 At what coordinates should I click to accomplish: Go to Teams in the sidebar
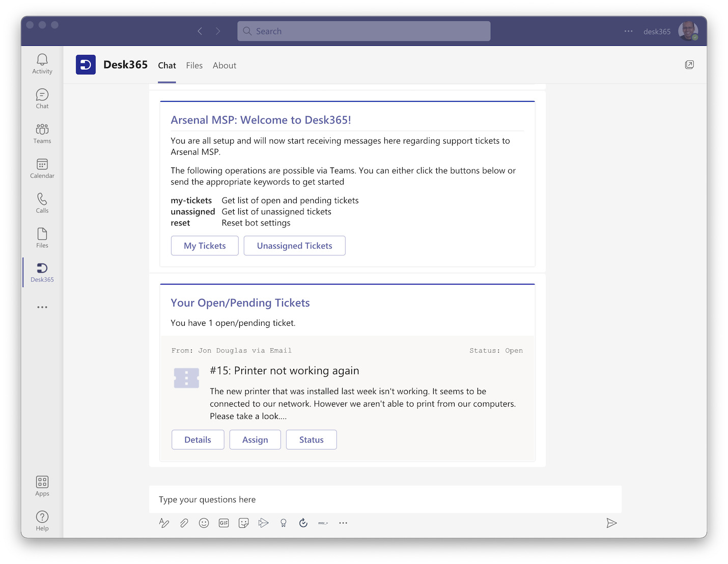(x=42, y=134)
